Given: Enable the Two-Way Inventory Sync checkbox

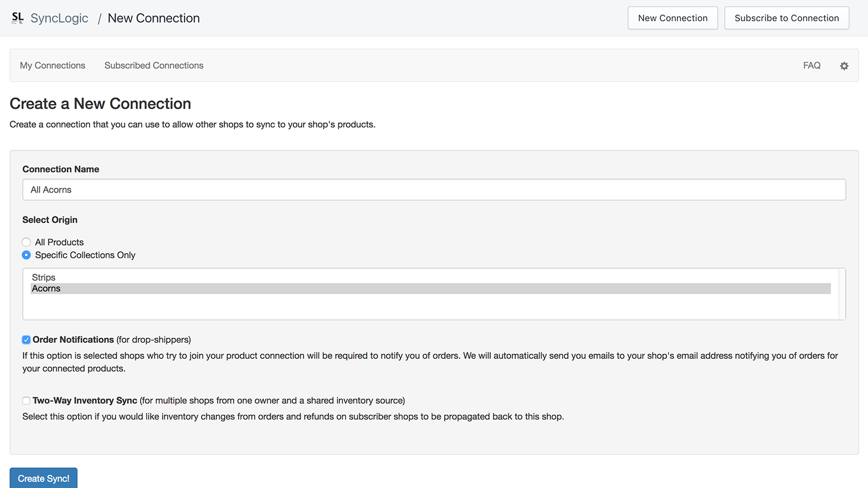Looking at the screenshot, I should [26, 401].
